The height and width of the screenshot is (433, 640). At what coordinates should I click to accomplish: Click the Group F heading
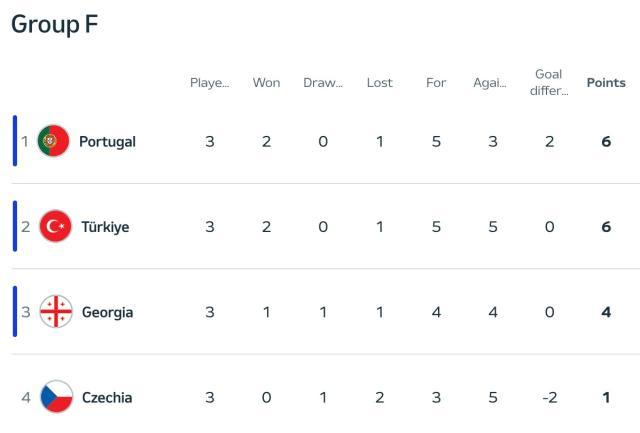(x=55, y=24)
